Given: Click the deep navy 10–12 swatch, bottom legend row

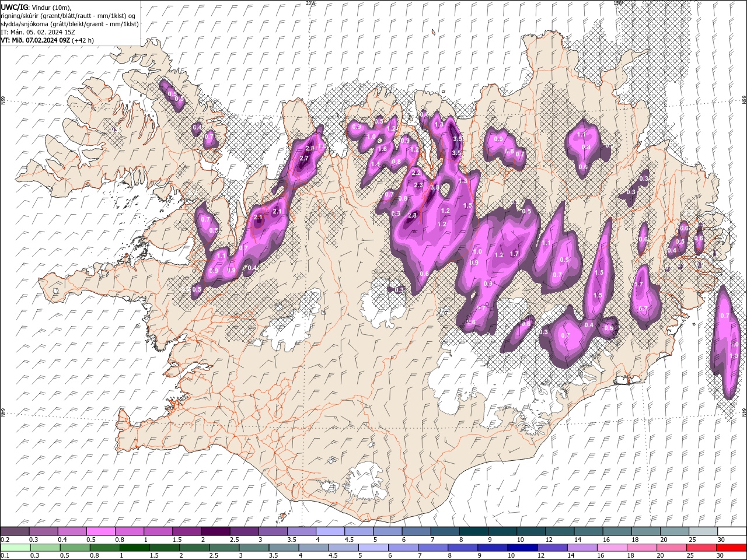Looking at the screenshot, I should pos(522,548).
